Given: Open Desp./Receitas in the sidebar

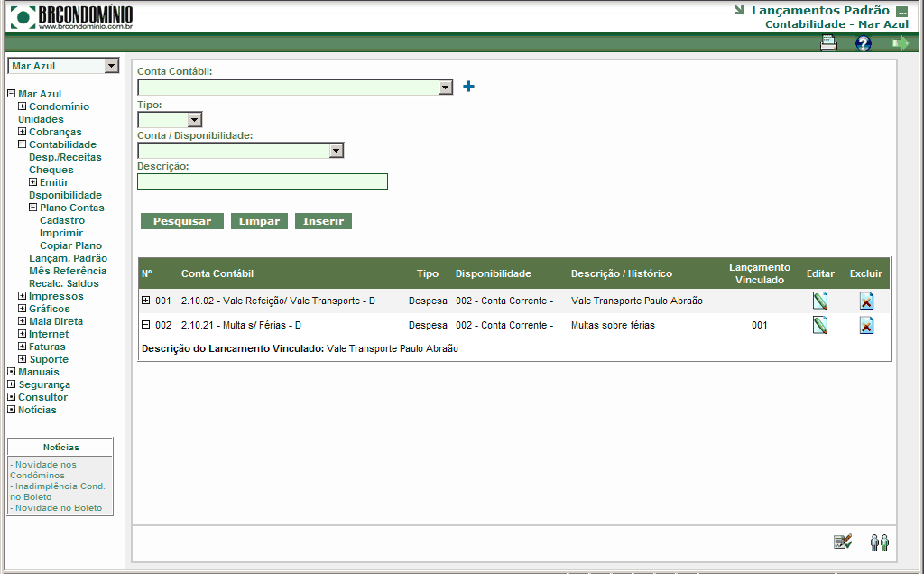Looking at the screenshot, I should [x=65, y=157].
